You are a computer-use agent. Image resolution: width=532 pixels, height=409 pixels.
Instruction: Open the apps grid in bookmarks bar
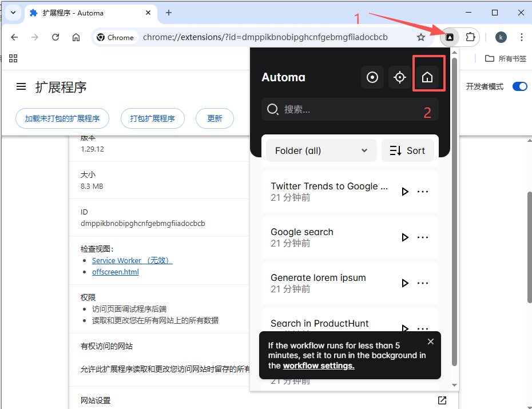pyautogui.click(x=13, y=58)
